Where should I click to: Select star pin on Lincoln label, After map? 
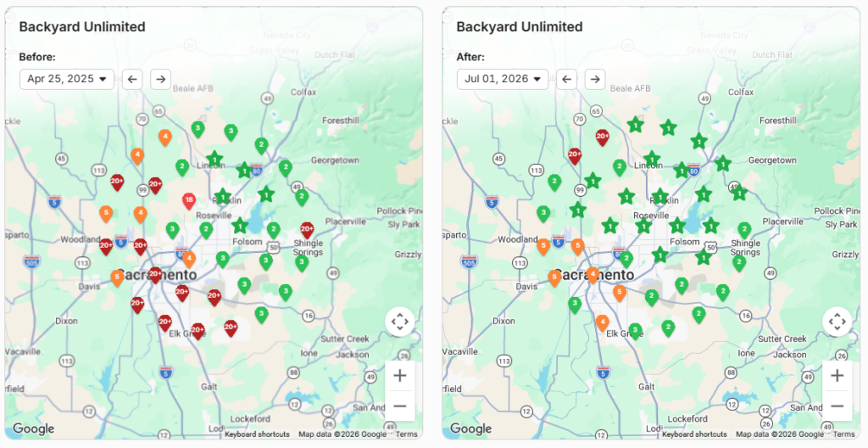tap(652, 160)
